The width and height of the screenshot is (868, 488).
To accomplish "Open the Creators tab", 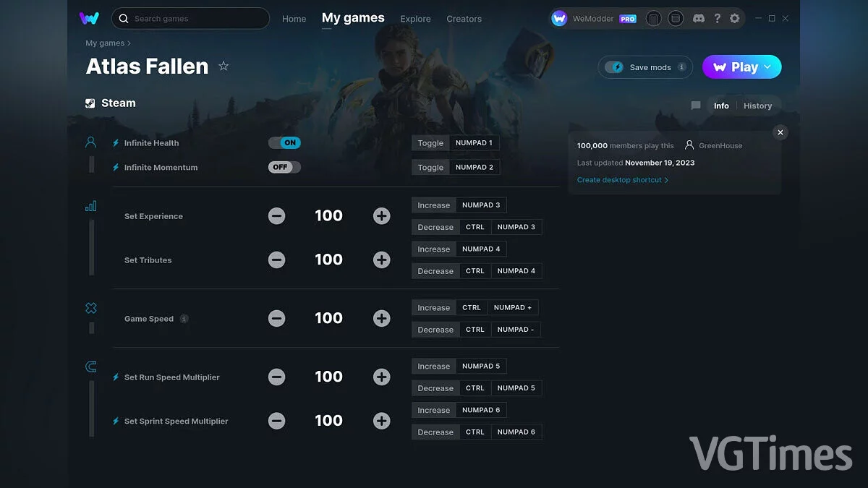I will [x=464, y=19].
